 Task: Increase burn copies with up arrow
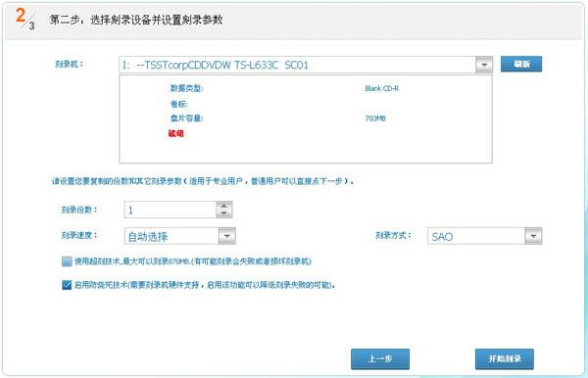(223, 206)
